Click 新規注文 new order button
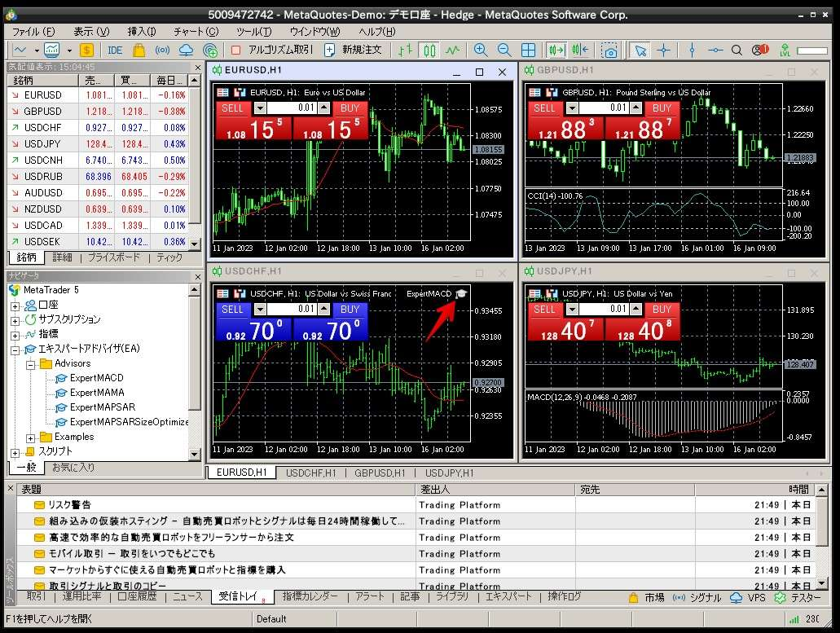This screenshot has width=840, height=633. [353, 50]
